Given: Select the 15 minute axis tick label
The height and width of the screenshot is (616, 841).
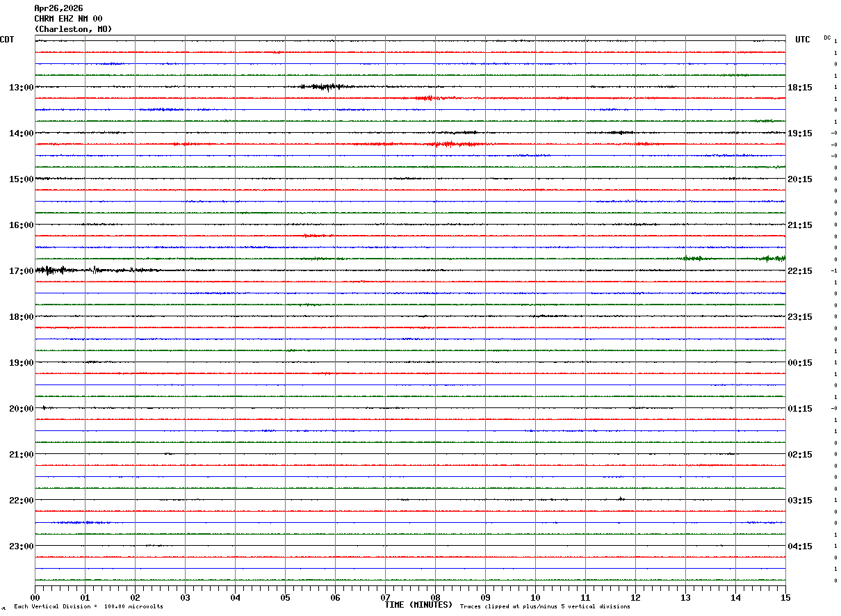Looking at the screenshot, I should tap(785, 598).
